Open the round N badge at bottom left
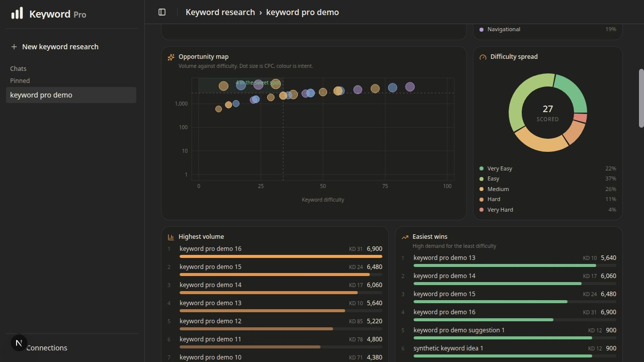644x362 pixels. point(19,343)
